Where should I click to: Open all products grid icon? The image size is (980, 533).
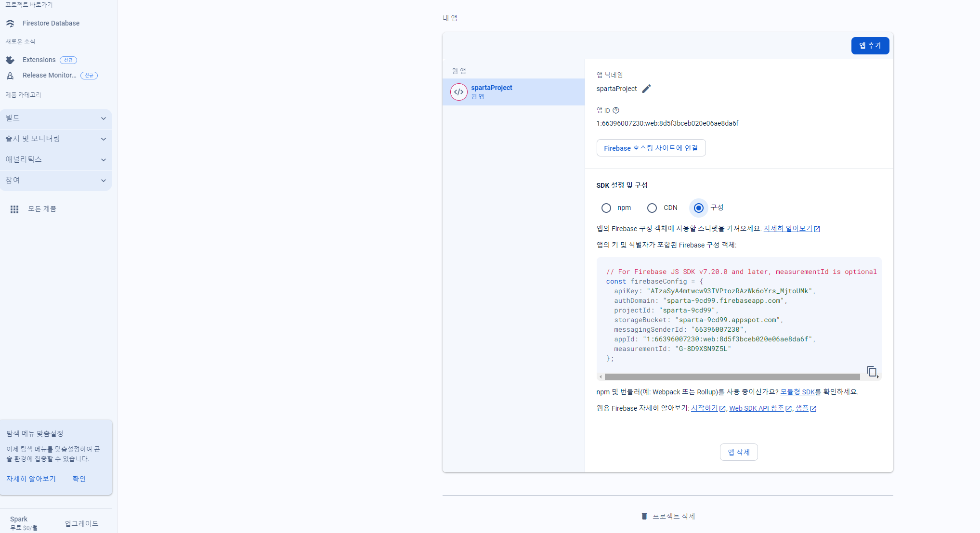14,209
